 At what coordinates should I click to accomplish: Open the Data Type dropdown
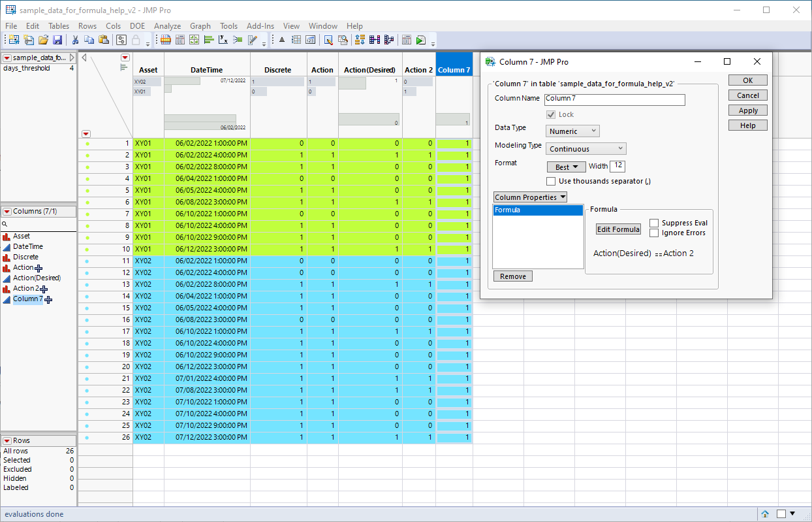point(572,131)
